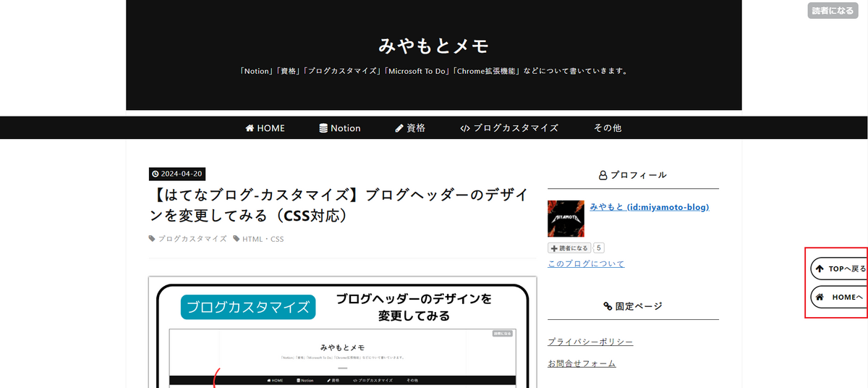The height and width of the screenshot is (388, 868).
Task: Select the HTML・CSS category tag
Action: point(259,239)
